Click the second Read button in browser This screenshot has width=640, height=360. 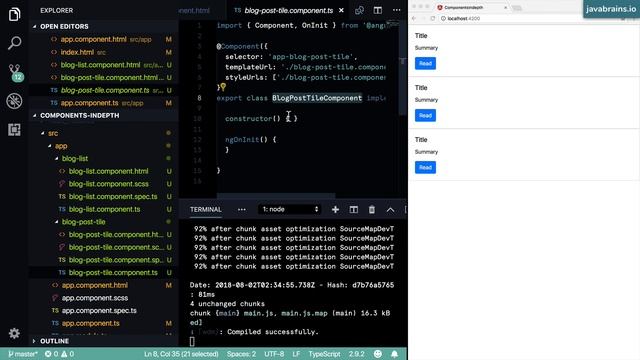coord(425,115)
